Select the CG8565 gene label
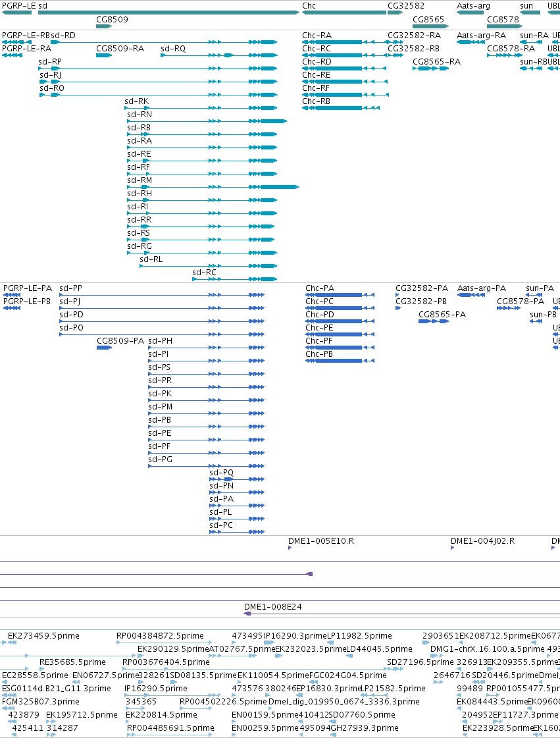This screenshot has height=738, width=560. (x=428, y=19)
